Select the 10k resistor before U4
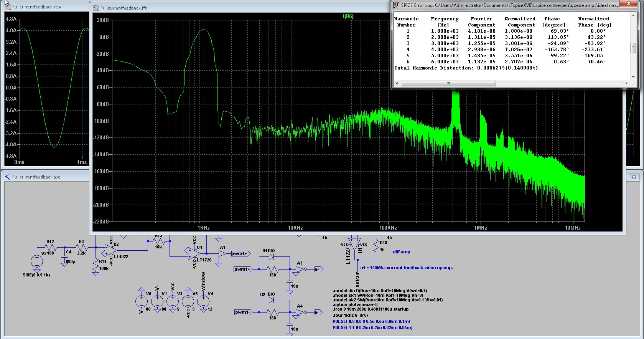This screenshot has width=644, height=339. (158, 241)
